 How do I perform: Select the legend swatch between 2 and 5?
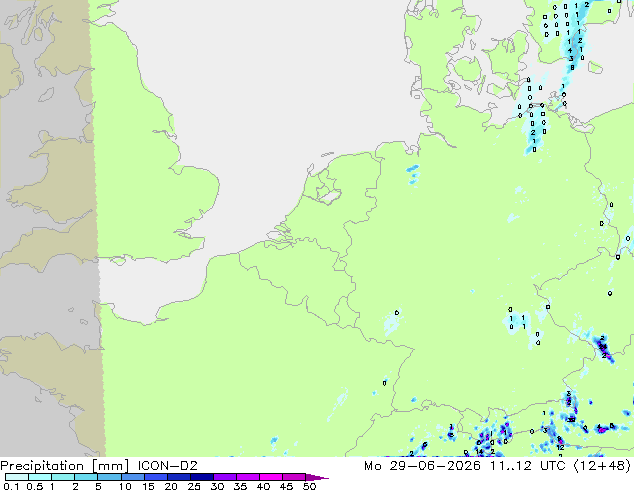86,477
